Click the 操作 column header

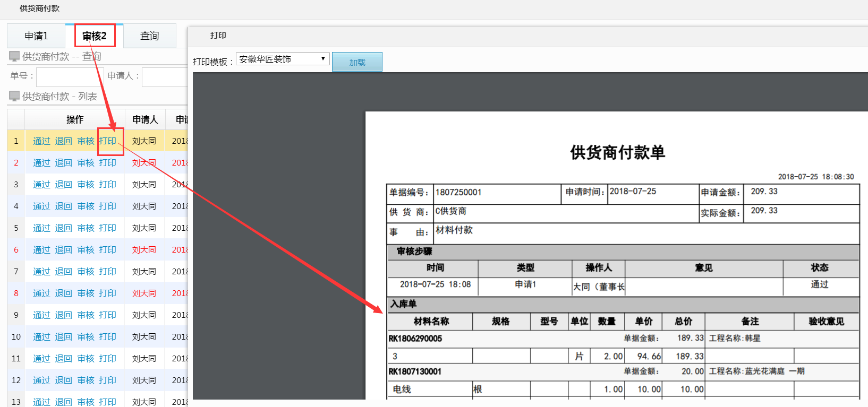pyautogui.click(x=75, y=119)
